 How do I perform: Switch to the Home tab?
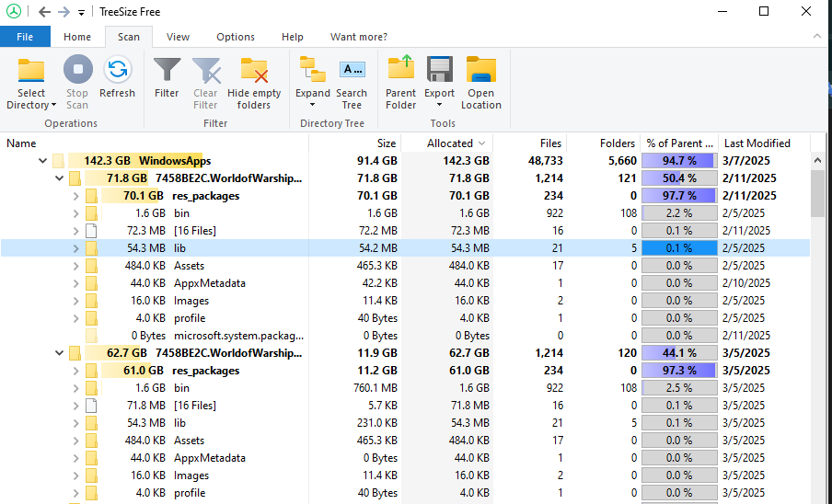tap(77, 37)
